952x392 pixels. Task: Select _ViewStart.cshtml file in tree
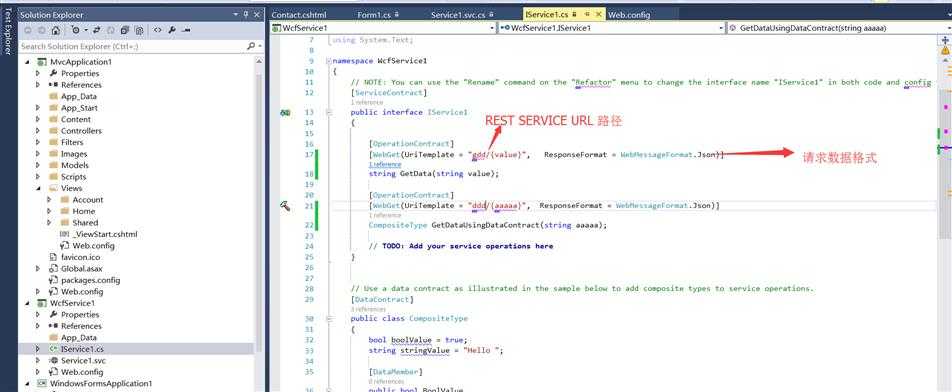click(104, 234)
